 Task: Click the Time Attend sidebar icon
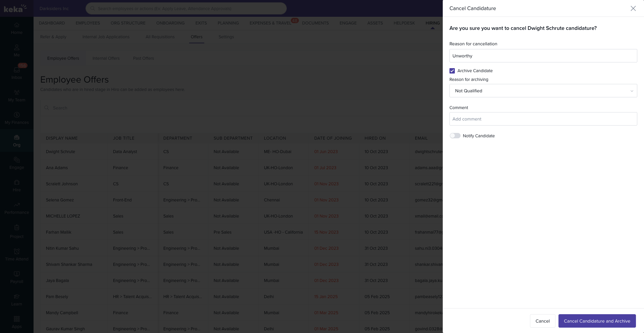pyautogui.click(x=16, y=252)
